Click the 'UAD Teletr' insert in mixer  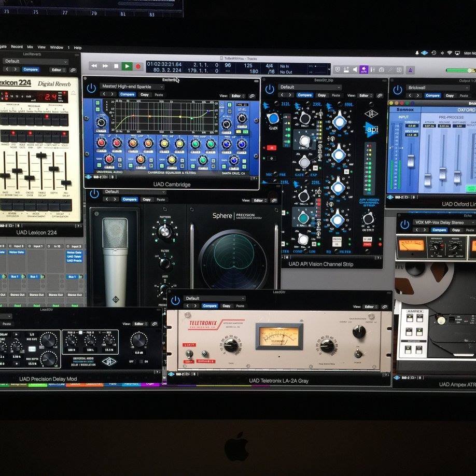[74, 257]
